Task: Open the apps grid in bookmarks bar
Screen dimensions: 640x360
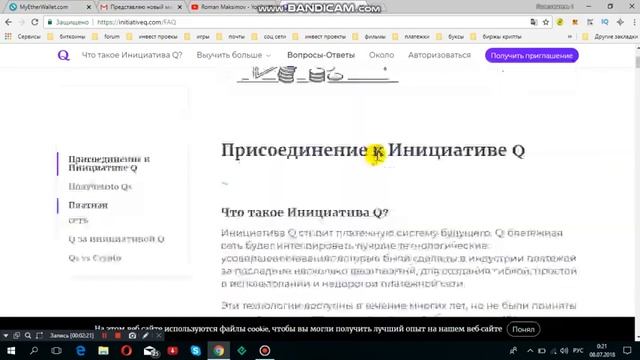Action: 8,36
